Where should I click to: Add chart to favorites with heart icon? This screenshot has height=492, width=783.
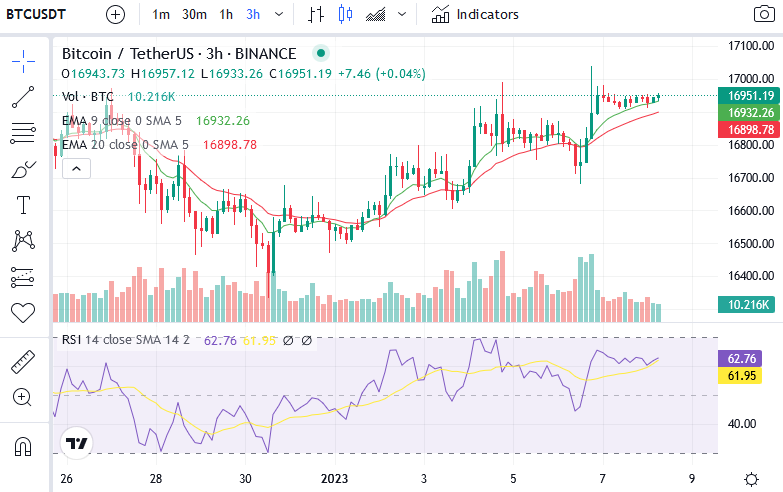point(23,313)
